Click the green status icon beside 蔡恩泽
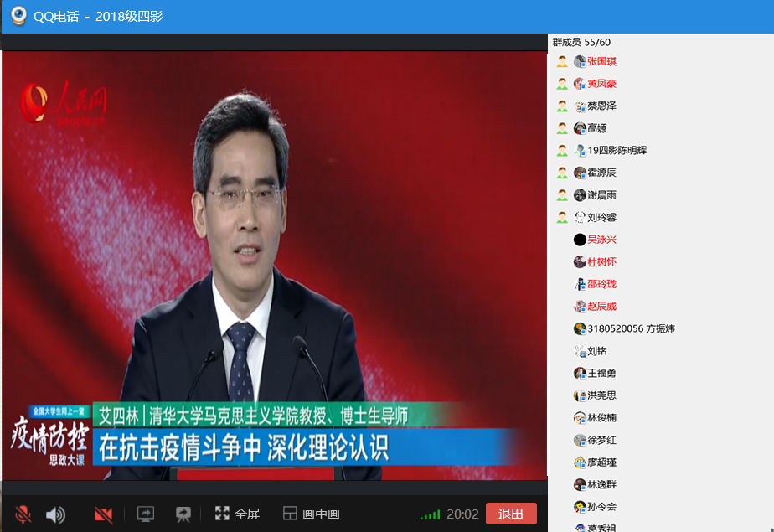 coord(562,106)
